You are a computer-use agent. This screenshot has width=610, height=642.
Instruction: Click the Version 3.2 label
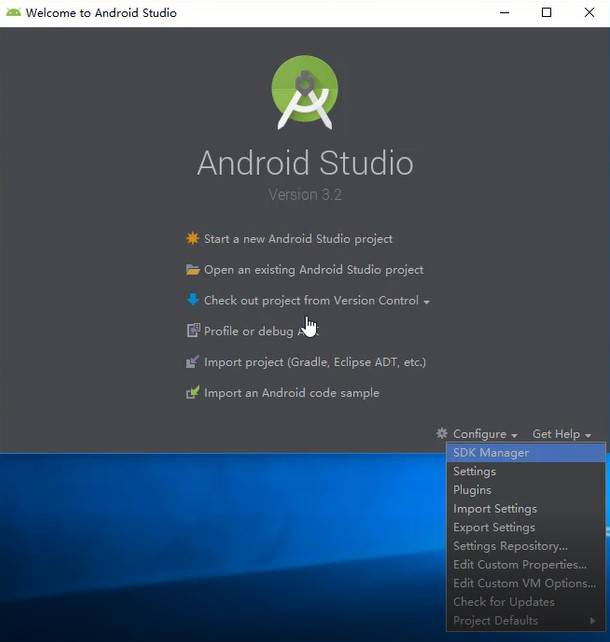pyautogui.click(x=305, y=194)
